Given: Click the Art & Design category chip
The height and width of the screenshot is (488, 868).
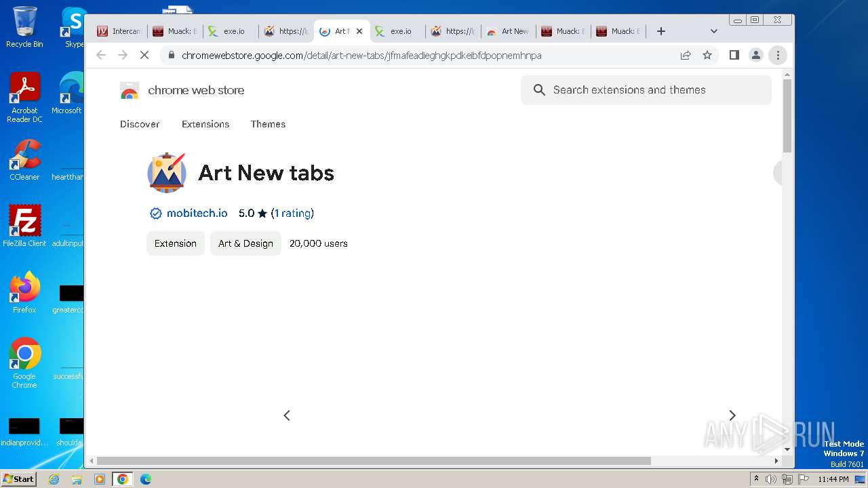Looking at the screenshot, I should tap(245, 243).
